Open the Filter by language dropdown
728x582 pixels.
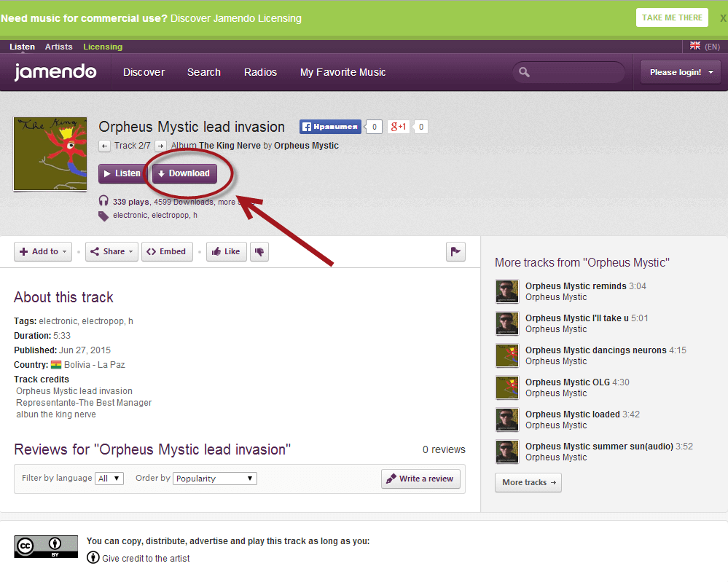109,479
